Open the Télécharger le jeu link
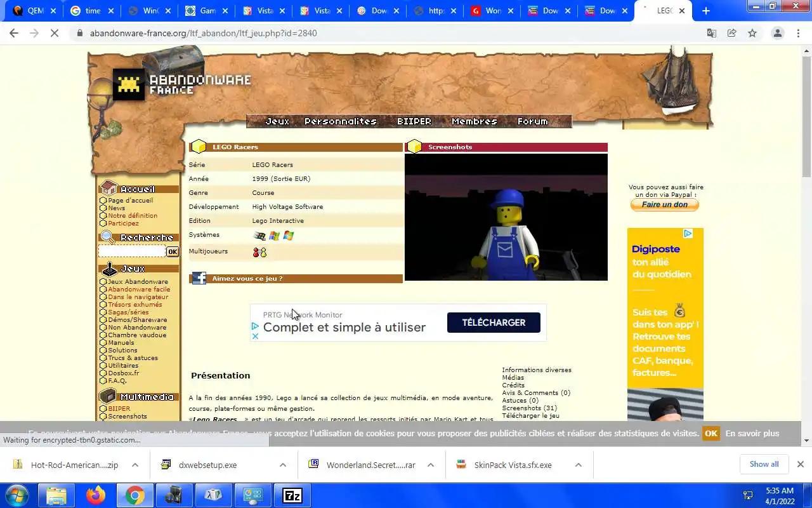The image size is (812, 508). click(530, 416)
